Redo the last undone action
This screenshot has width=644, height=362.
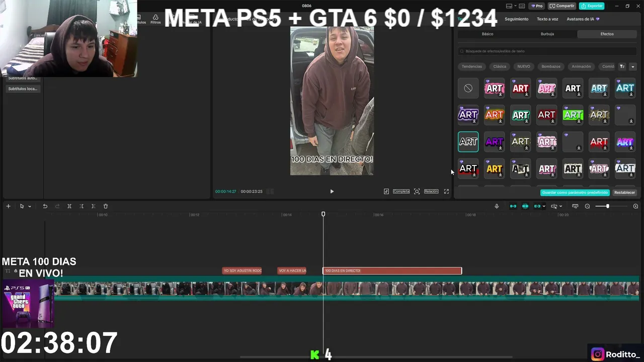tap(57, 206)
